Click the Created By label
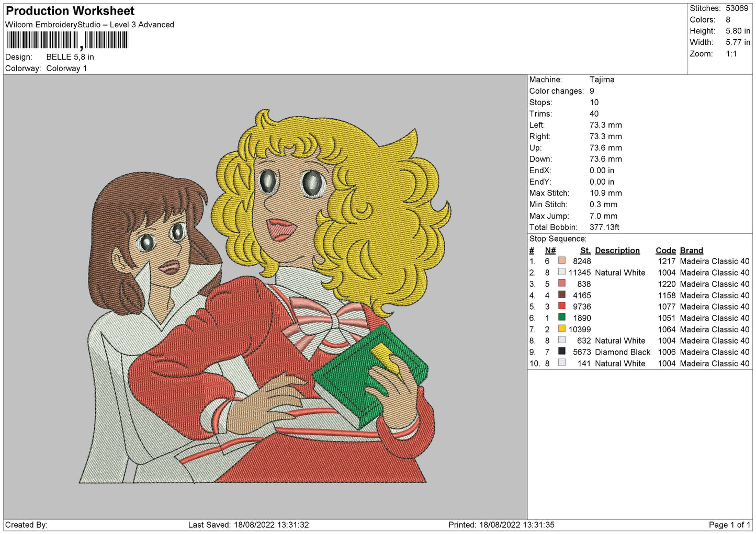The image size is (756, 534). click(26, 525)
